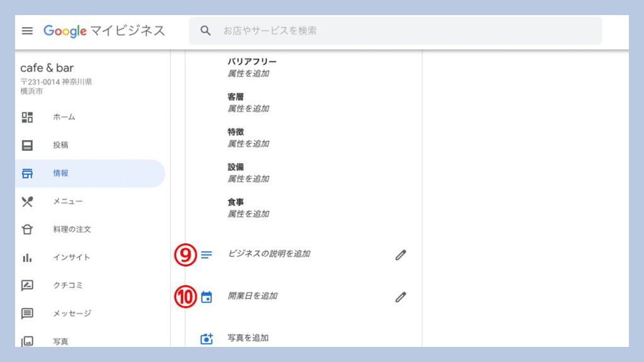Open the hamburger main menu

pos(27,31)
